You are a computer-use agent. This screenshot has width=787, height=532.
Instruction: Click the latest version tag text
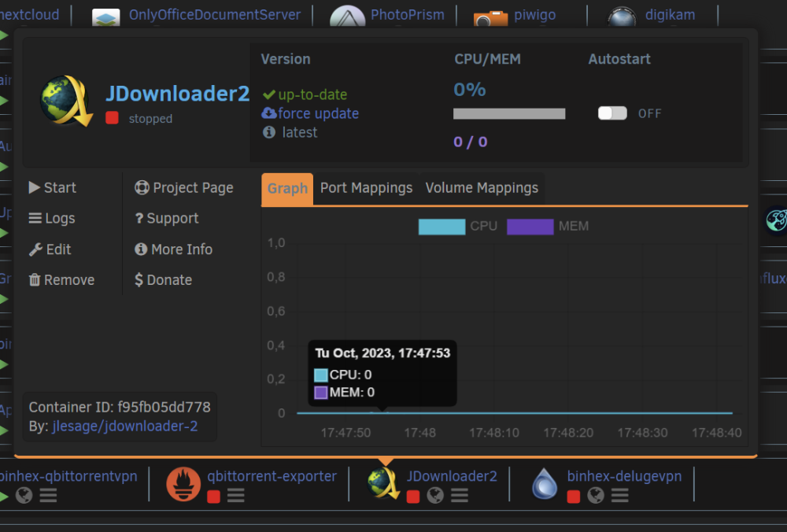pos(300,132)
